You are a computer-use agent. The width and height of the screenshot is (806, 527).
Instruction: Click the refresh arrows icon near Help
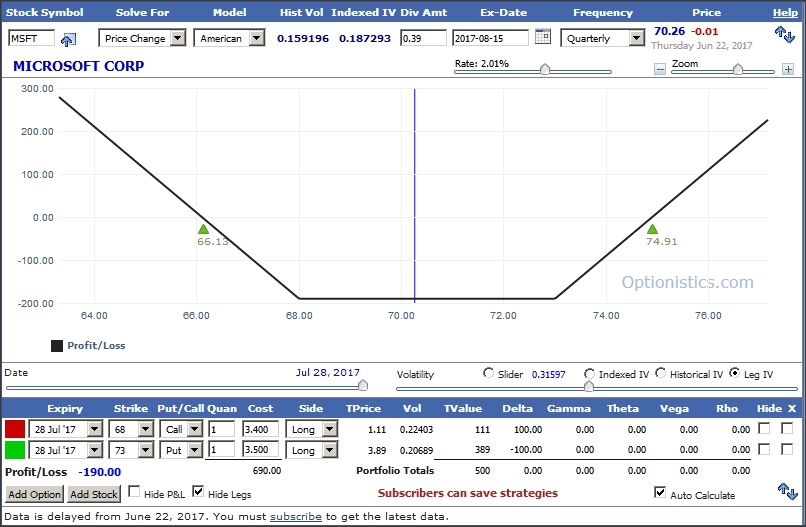[785, 33]
